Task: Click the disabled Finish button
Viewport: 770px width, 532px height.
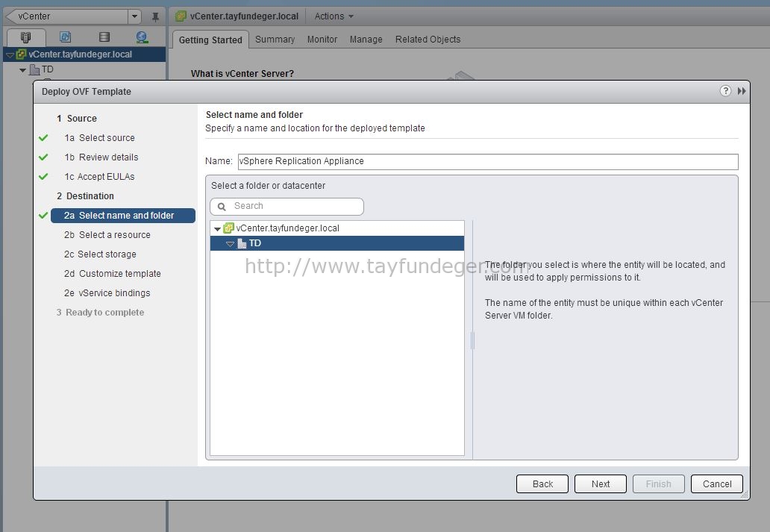Action: 658,484
